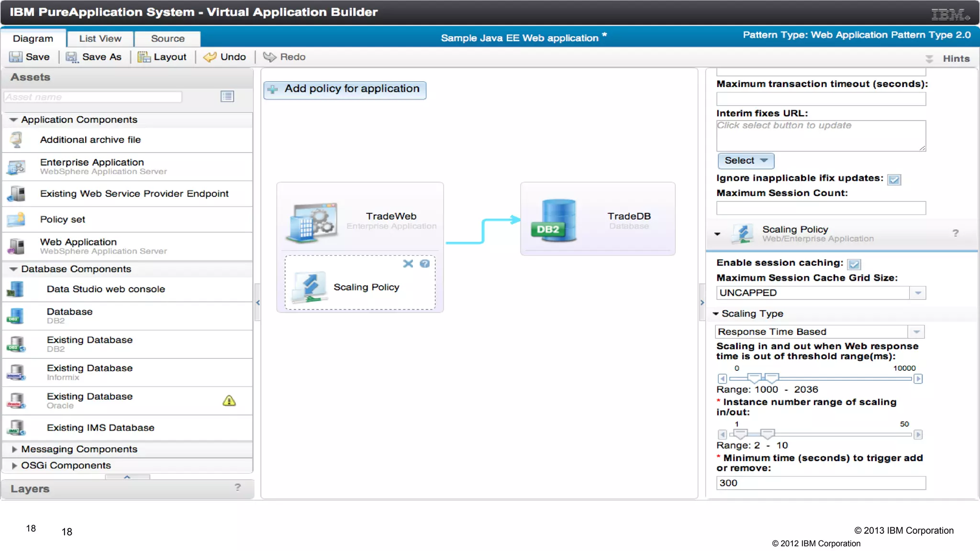The image size is (980, 551).
Task: Open Scaling Policy help question icon
Action: [424, 264]
